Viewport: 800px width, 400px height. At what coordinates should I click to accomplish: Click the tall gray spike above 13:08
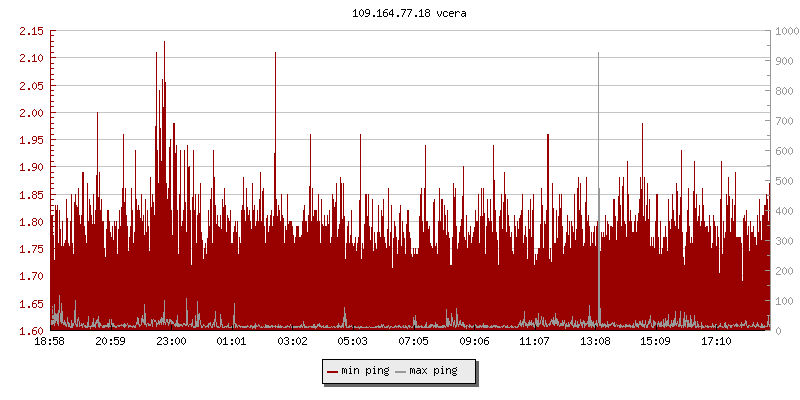pos(598,150)
